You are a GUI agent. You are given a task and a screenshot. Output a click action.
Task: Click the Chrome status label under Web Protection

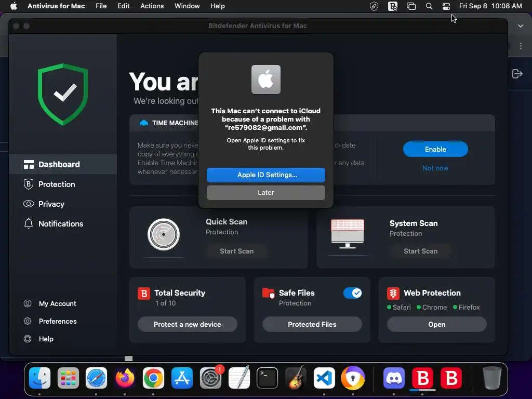click(434, 307)
